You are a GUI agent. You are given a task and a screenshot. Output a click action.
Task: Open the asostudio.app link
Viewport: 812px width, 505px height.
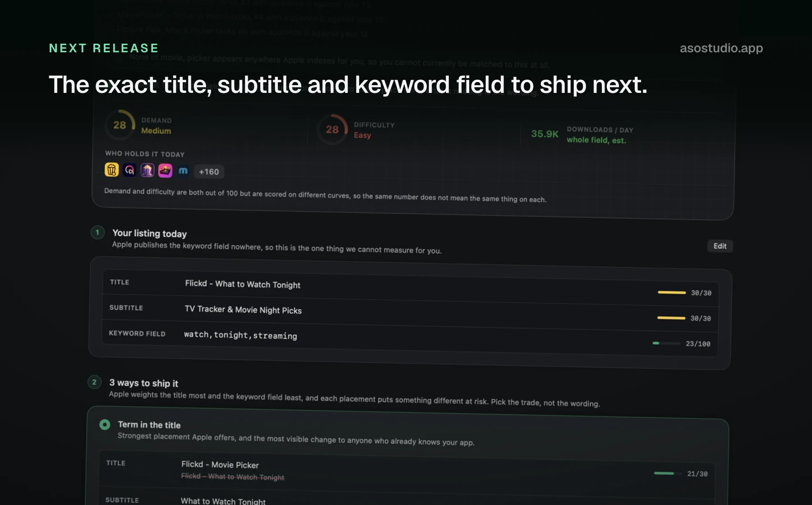point(721,48)
